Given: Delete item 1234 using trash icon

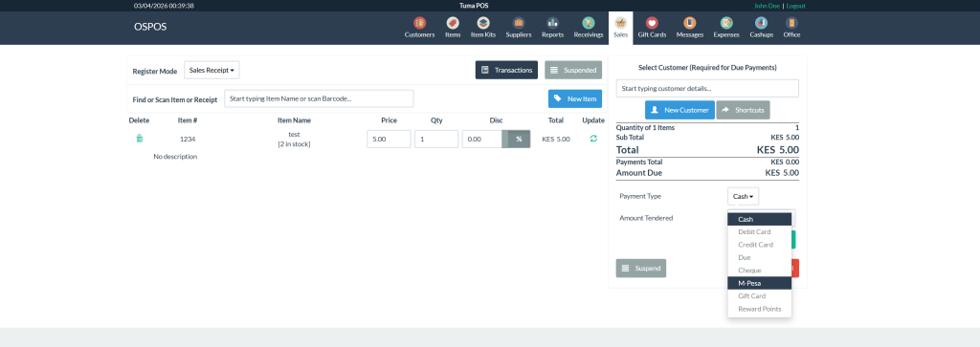Looking at the screenshot, I should pyautogui.click(x=140, y=139).
